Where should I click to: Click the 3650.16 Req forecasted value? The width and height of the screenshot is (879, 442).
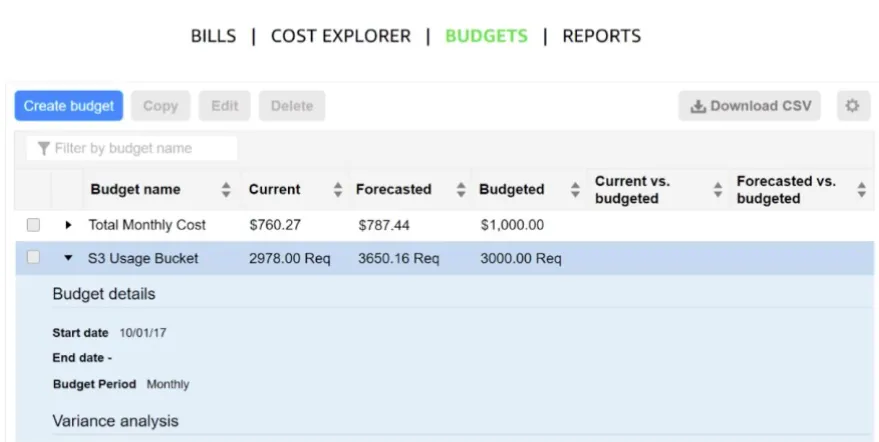point(399,258)
